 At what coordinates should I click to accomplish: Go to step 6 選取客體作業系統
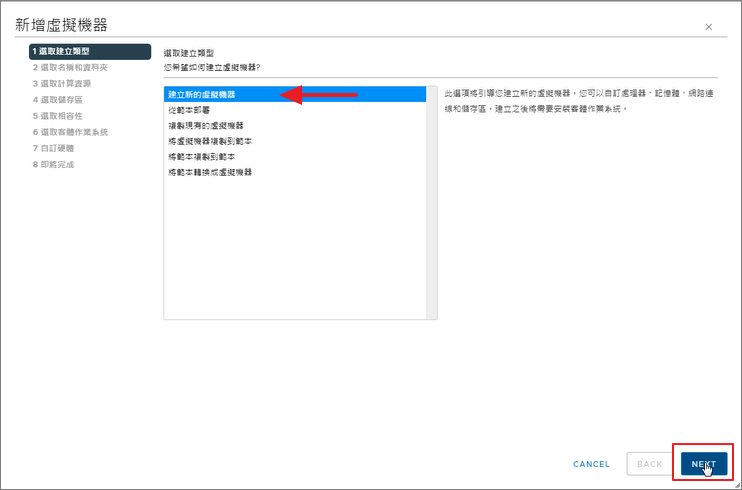pyautogui.click(x=70, y=132)
